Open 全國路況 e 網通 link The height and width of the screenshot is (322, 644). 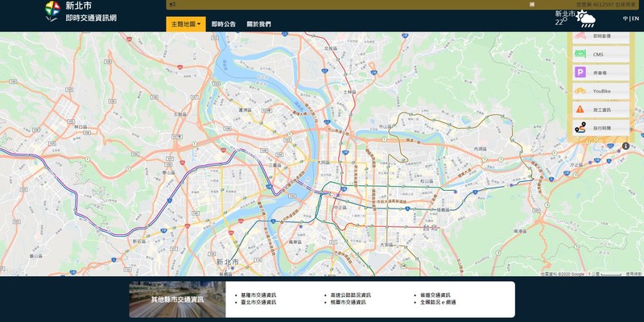[437, 302]
